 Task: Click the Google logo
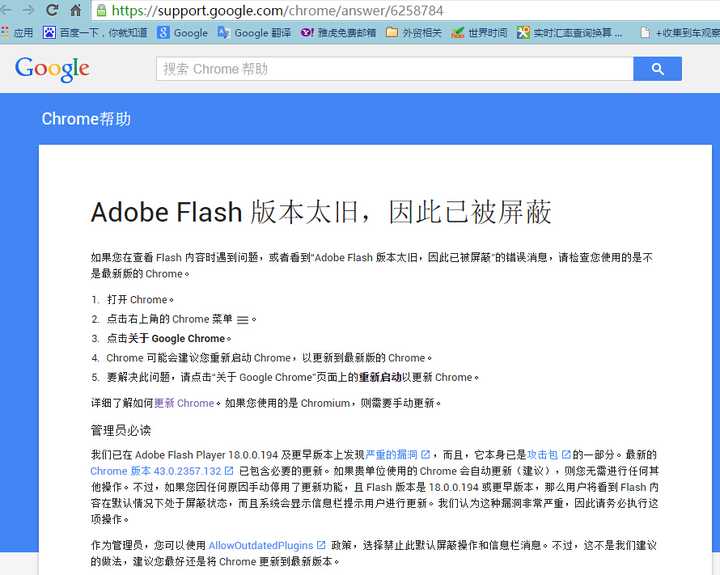[52, 69]
